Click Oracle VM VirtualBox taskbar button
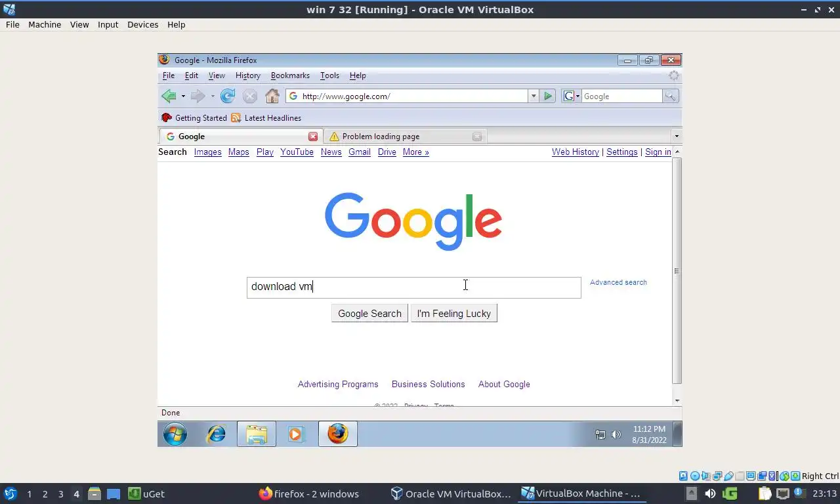This screenshot has width=840, height=504. pos(450,493)
